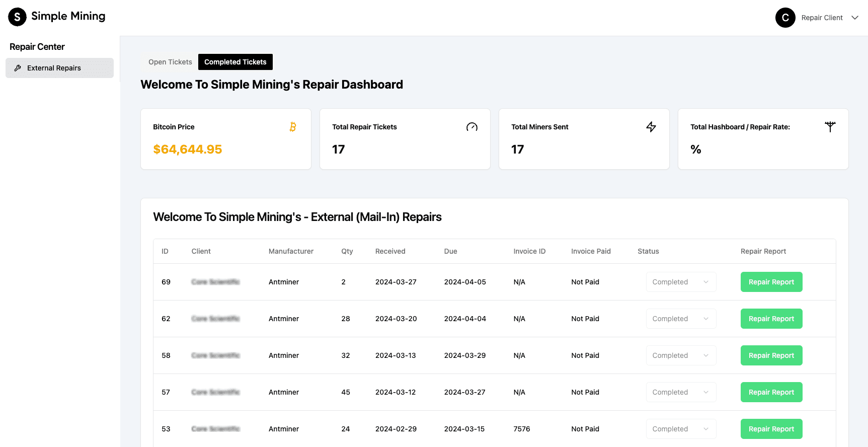This screenshot has height=447, width=868.
Task: Click the Qty column header
Action: (347, 251)
